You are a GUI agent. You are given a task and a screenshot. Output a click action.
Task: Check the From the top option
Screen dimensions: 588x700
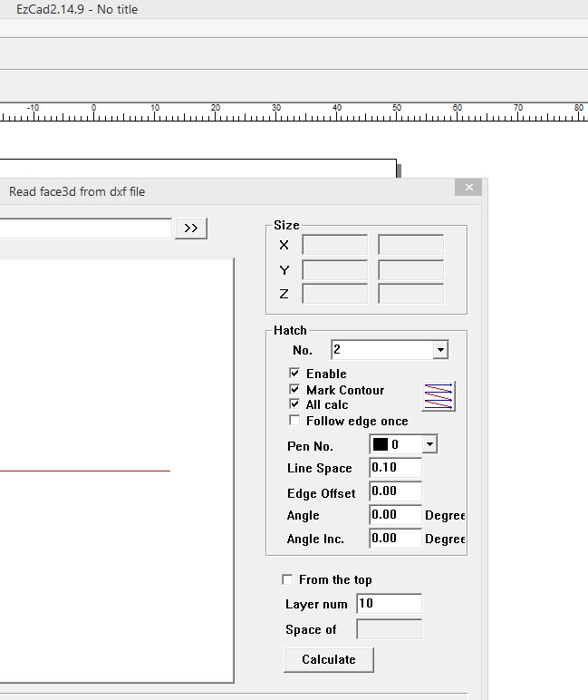tap(288, 579)
